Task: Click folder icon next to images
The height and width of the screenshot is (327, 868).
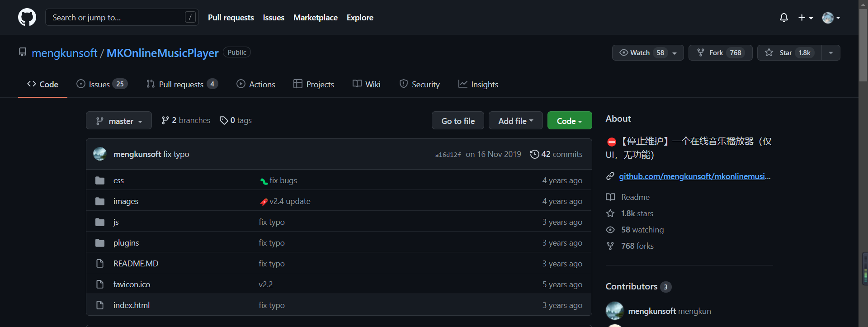Action: (x=100, y=201)
